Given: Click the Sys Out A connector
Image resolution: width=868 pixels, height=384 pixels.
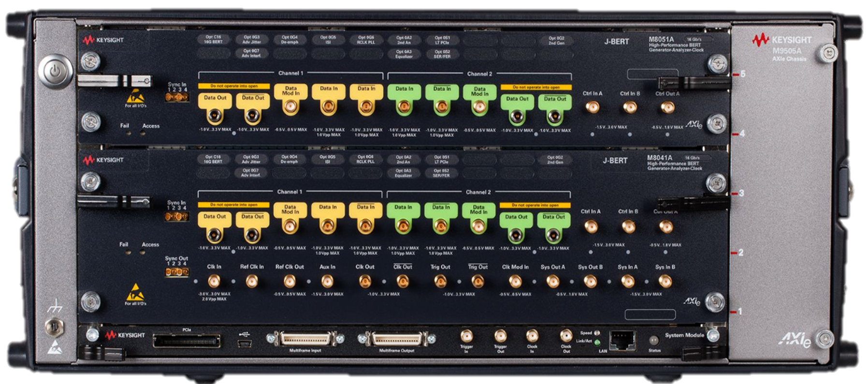Looking at the screenshot, I should pyautogui.click(x=553, y=281).
